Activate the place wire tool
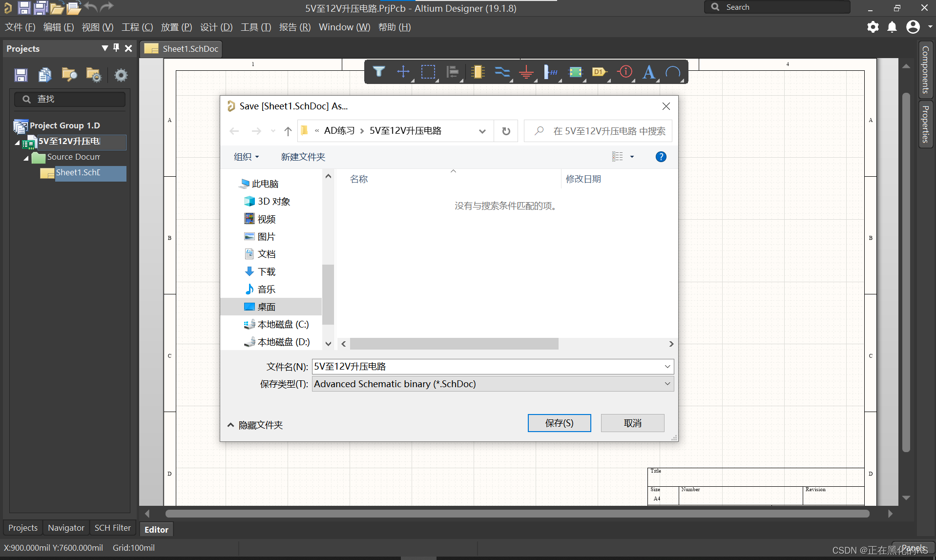This screenshot has height=560, width=936. click(x=502, y=72)
